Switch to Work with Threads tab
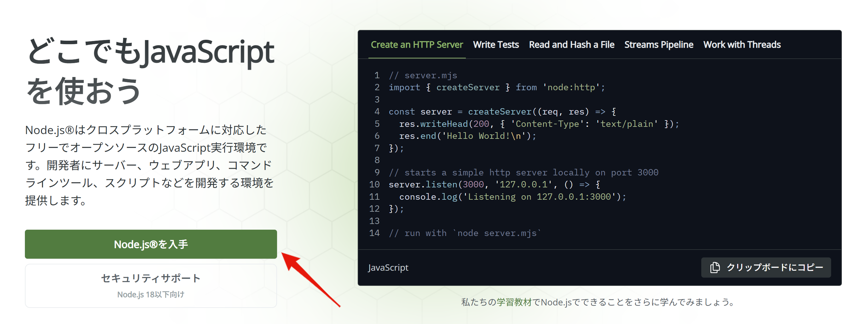 [742, 44]
